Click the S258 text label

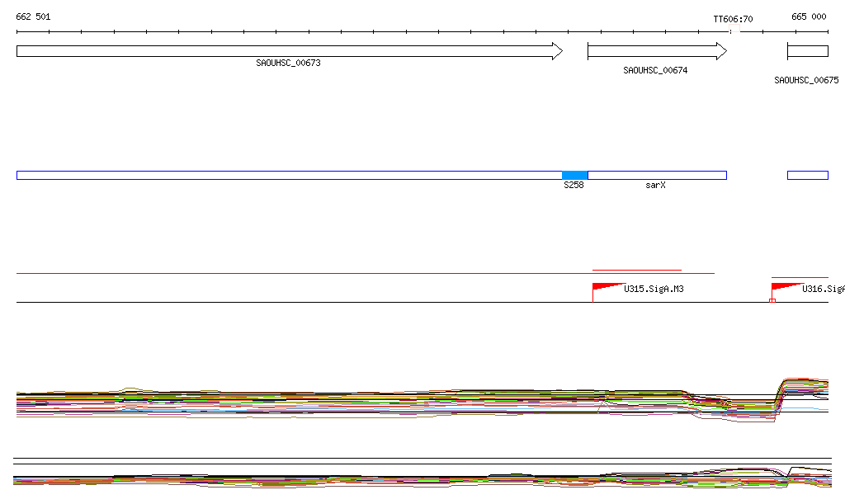[574, 186]
